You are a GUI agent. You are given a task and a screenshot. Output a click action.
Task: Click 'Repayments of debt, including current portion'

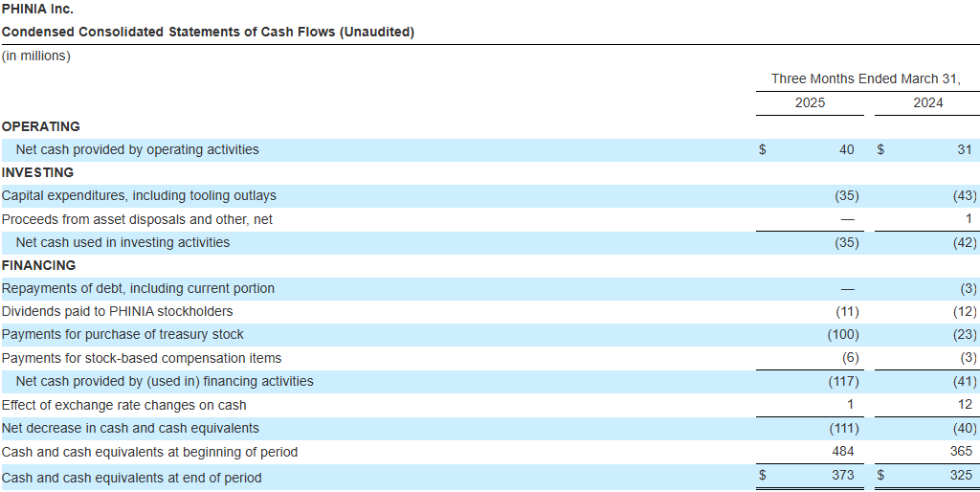[138, 289]
